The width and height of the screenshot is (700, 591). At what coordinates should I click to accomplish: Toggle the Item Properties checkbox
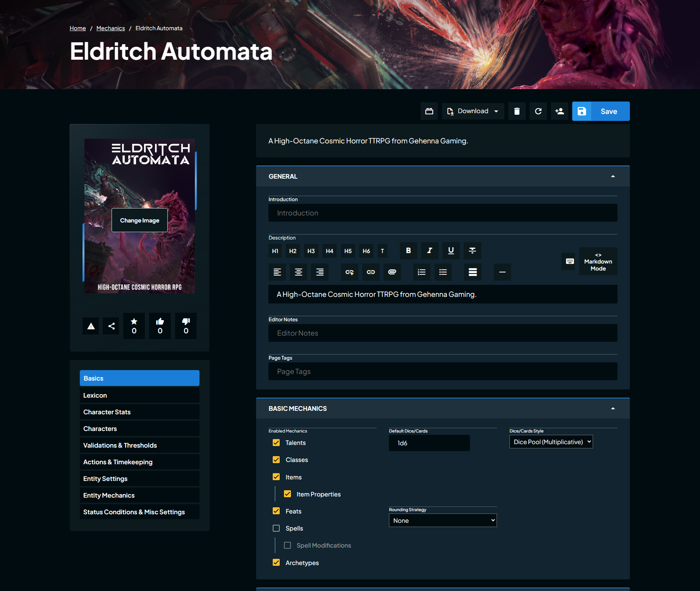point(287,494)
